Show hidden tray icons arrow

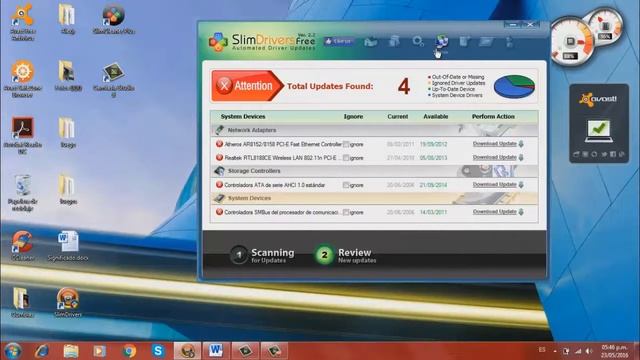pyautogui.click(x=555, y=351)
